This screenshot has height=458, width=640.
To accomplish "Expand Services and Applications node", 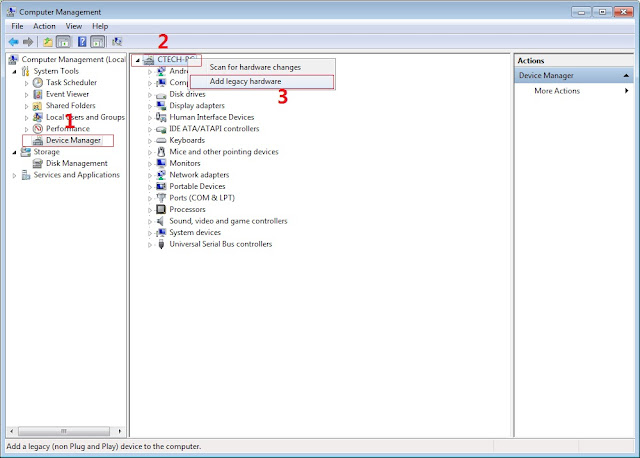I will click(15, 176).
